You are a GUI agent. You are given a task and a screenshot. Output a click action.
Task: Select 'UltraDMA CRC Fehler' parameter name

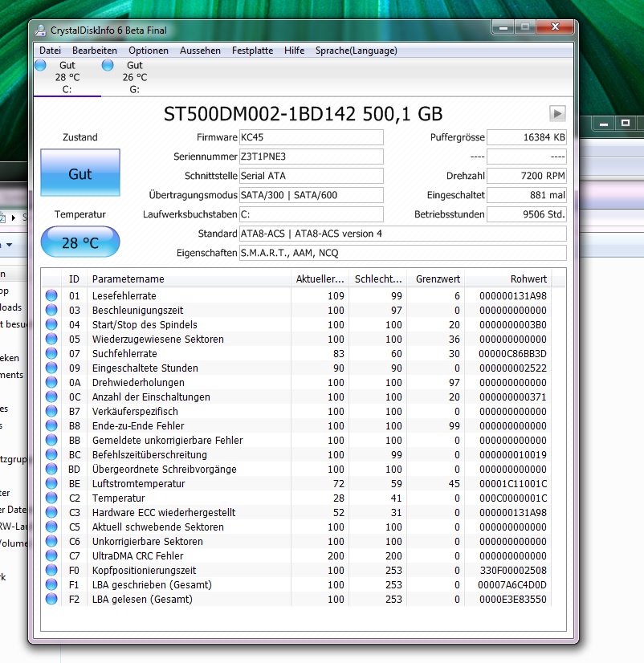(137, 555)
